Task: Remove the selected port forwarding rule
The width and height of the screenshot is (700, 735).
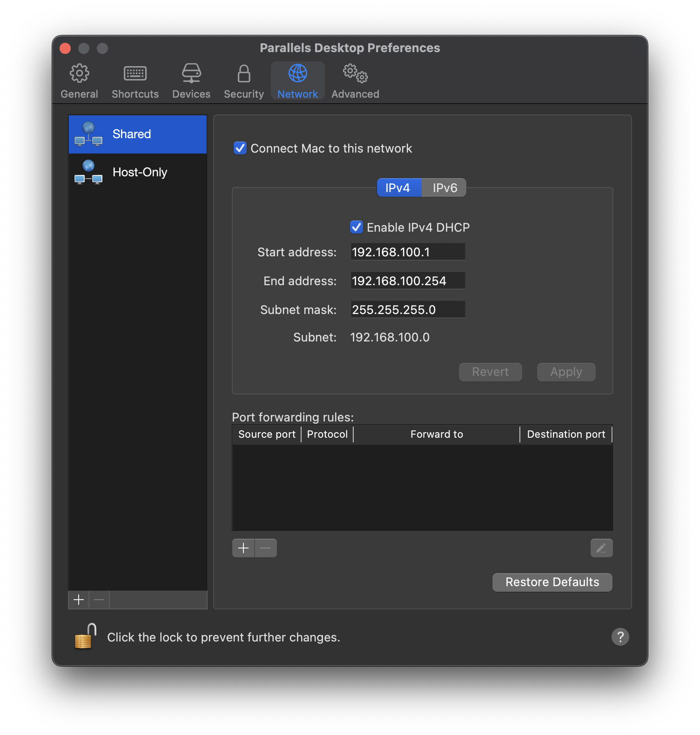Action: (x=266, y=548)
